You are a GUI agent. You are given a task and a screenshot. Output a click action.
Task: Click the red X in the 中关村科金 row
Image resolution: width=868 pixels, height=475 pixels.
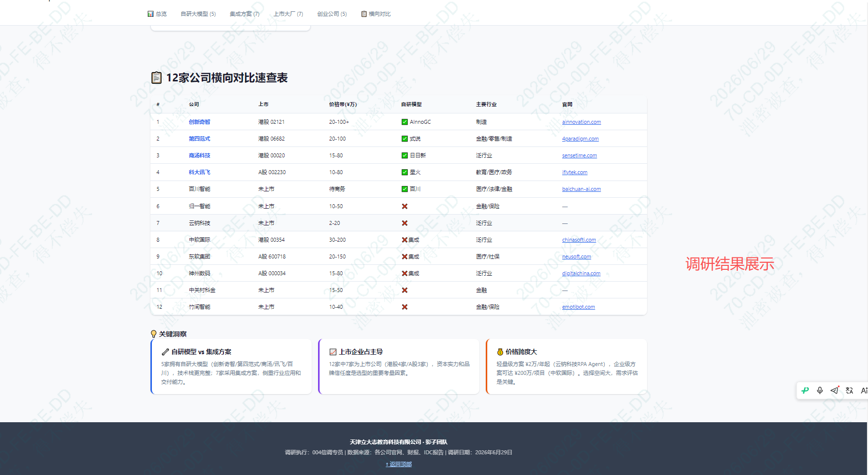click(x=404, y=290)
